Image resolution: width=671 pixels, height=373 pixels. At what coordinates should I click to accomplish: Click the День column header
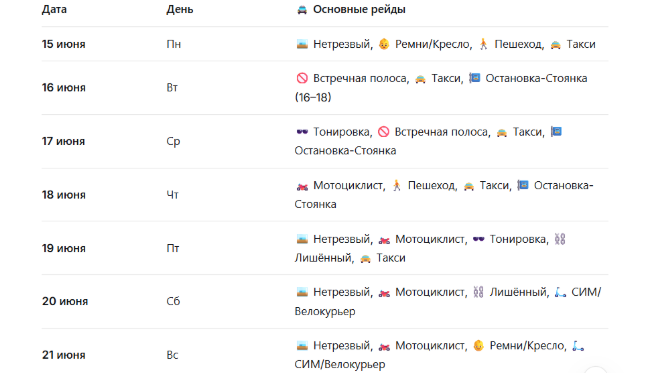pyautogui.click(x=180, y=9)
